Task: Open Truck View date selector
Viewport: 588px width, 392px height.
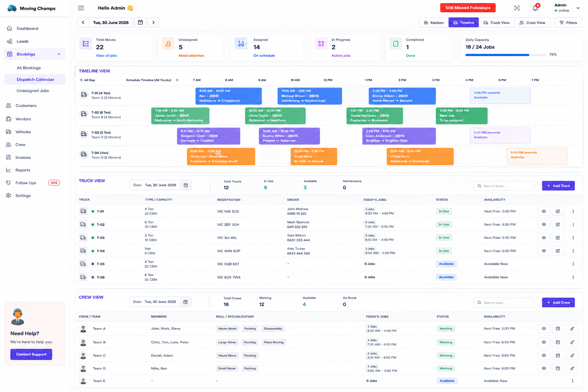Action: [161, 185]
